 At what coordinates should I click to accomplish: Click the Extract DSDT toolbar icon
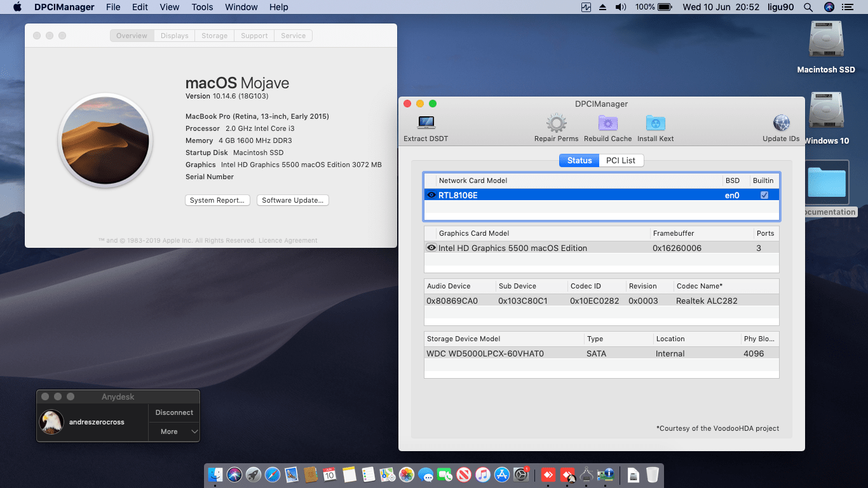(x=425, y=123)
